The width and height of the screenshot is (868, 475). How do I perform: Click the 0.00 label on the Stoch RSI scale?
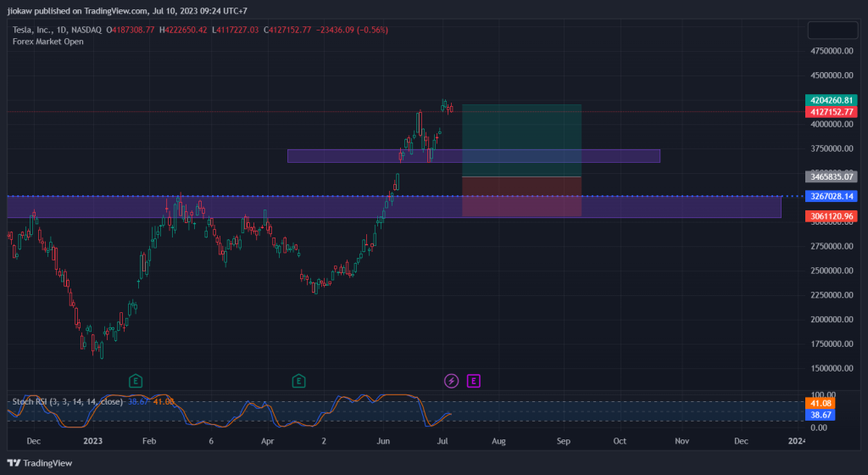click(820, 427)
